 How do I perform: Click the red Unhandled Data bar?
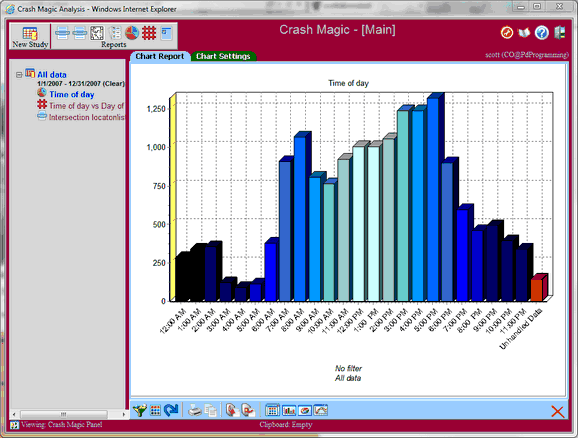click(537, 290)
